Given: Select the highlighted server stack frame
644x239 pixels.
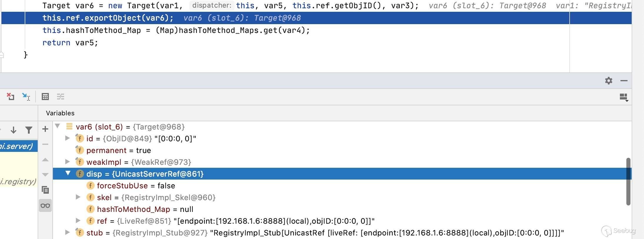Looking at the screenshot, I should click(18, 146).
